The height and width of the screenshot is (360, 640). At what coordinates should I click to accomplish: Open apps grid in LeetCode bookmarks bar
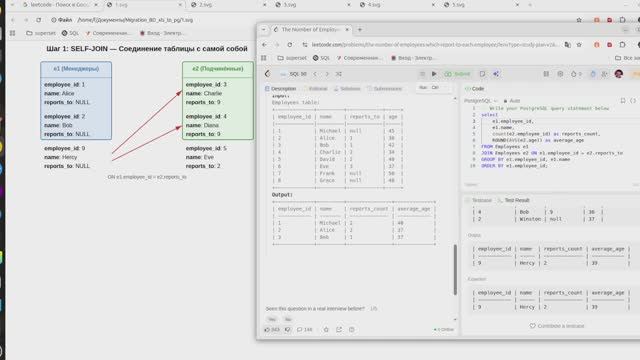[x=264, y=58]
